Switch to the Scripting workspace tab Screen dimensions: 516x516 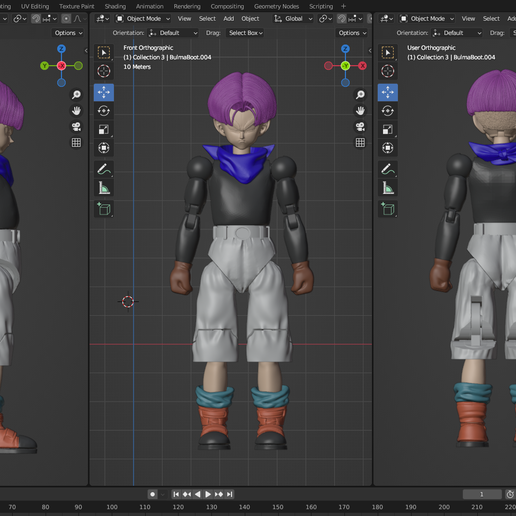click(x=321, y=6)
